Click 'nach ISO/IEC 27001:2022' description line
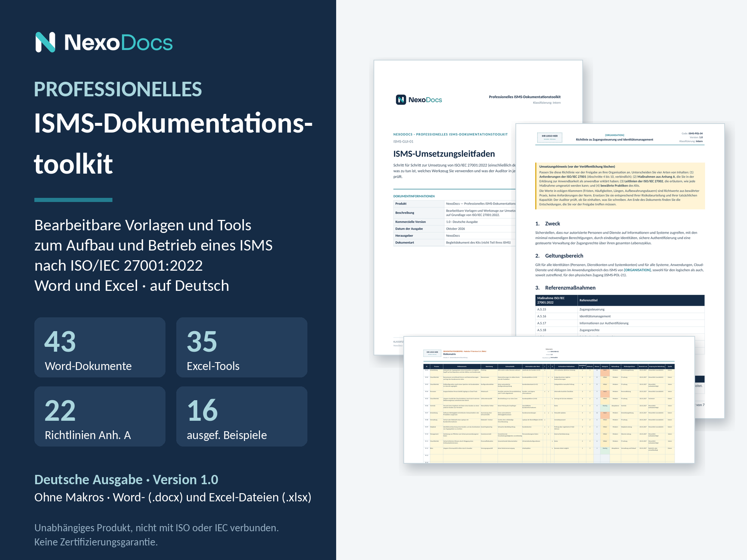The height and width of the screenshot is (560, 747). pyautogui.click(x=118, y=266)
